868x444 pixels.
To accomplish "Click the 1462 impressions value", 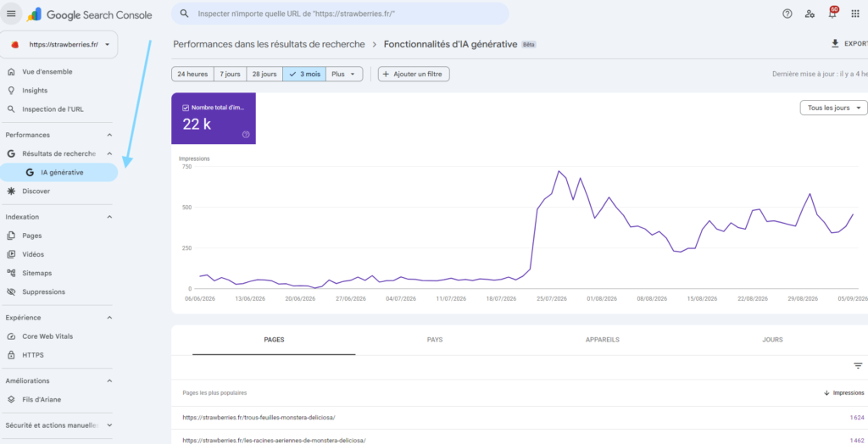I will point(856,440).
